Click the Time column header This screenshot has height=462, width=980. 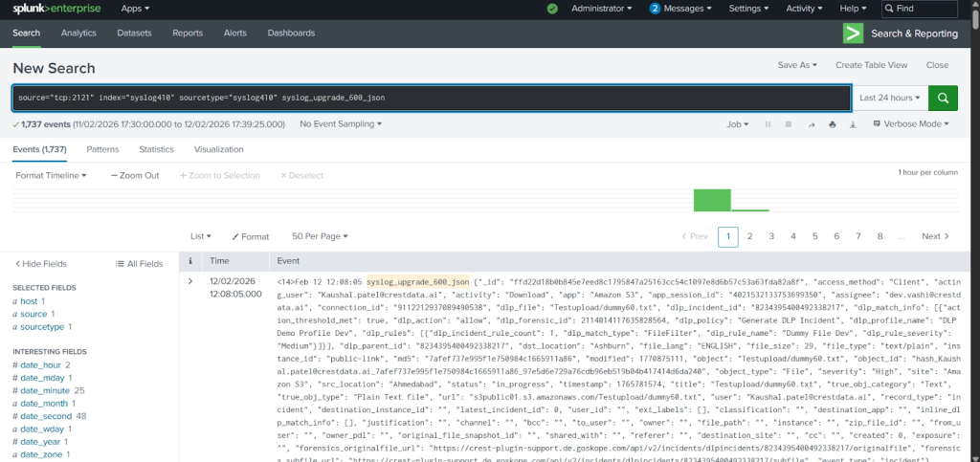pyautogui.click(x=219, y=261)
